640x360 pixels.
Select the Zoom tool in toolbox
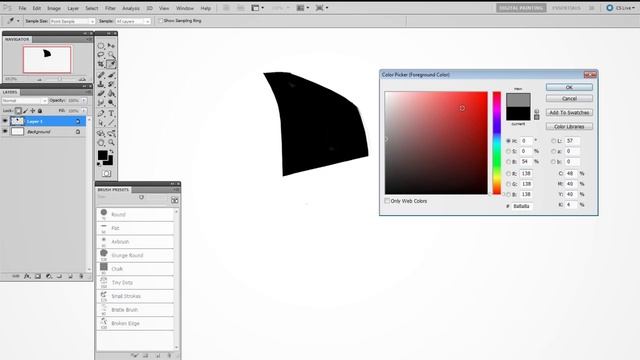(x=111, y=142)
